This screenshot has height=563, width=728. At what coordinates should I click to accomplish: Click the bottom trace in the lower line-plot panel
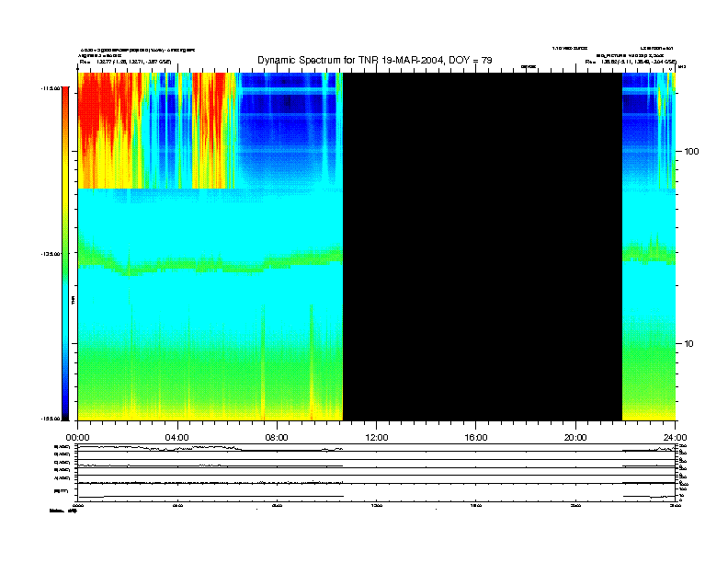tap(377, 497)
